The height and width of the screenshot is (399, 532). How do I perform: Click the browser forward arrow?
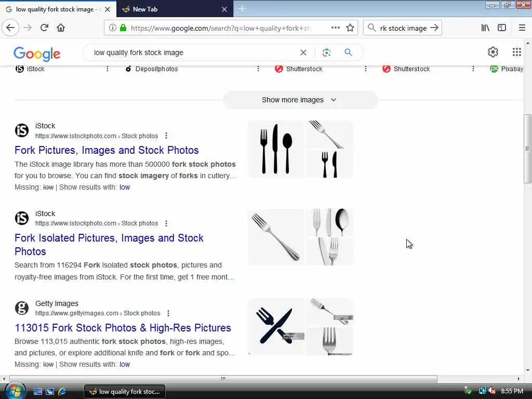point(28,28)
